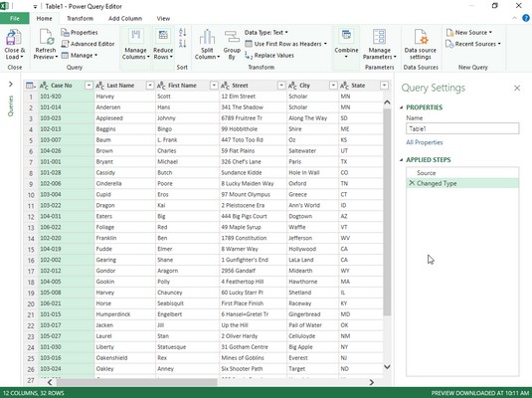Click the horizontal scrollbar thumb
Viewport: 532px width, 398px height.
137,382
